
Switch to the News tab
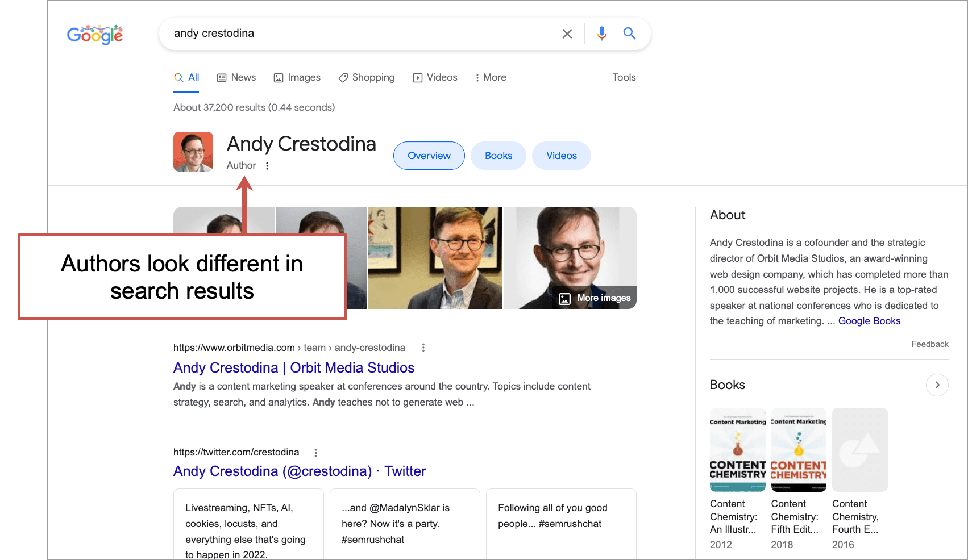point(236,78)
